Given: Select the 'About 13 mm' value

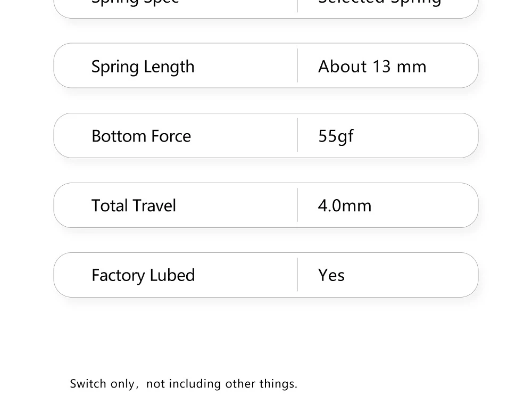Looking at the screenshot, I should tap(372, 67).
